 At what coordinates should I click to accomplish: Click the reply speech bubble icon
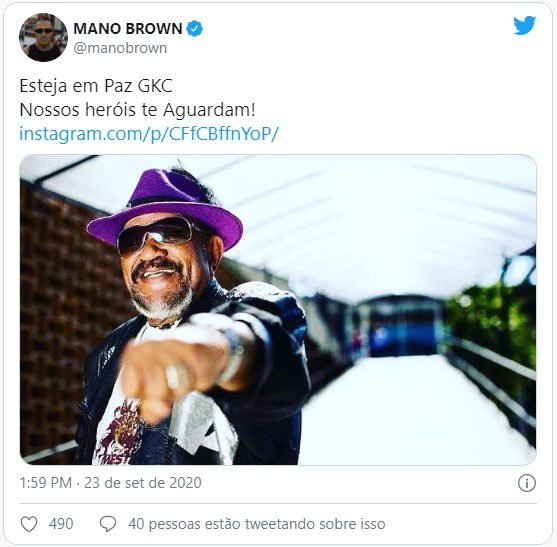pos(108,524)
